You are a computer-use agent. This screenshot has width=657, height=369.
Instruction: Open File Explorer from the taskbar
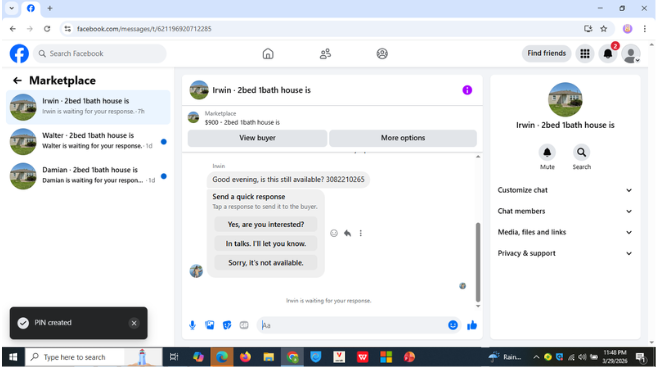[269, 357]
